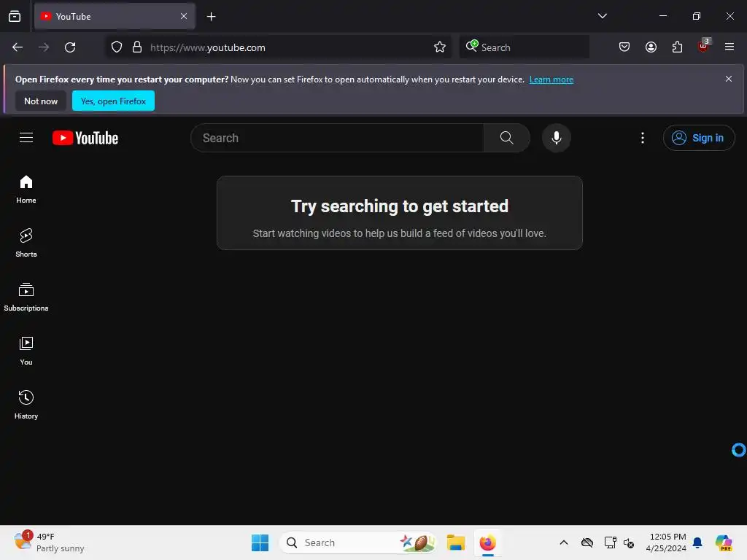Click the Firefox address bar URL
Viewport: 747px width, 560px height.
(208, 47)
